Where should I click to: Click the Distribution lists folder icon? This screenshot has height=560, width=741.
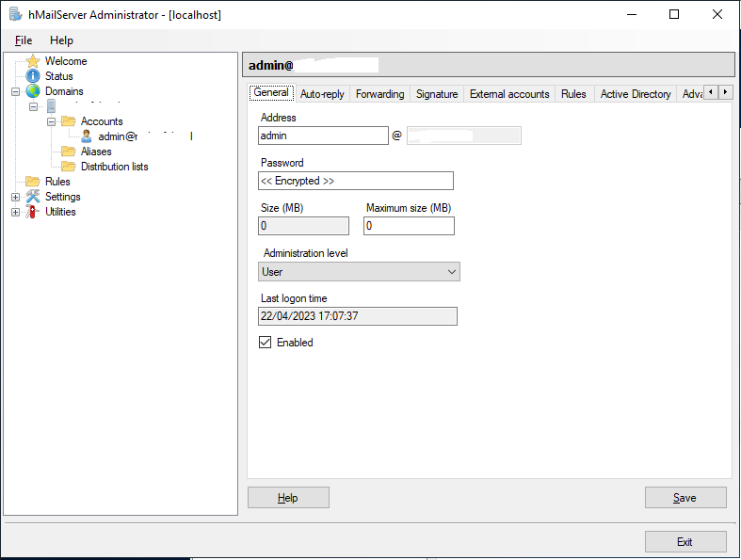coord(68,167)
